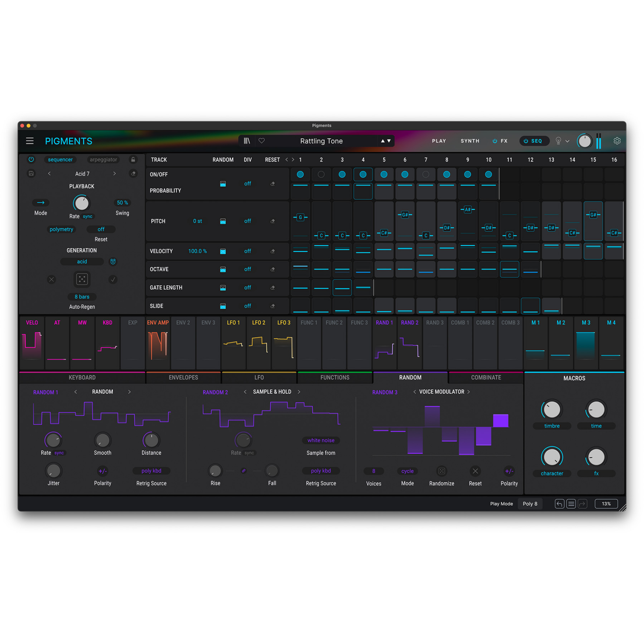Open the preset browser library icon
This screenshot has width=644, height=644.
pyautogui.click(x=247, y=141)
